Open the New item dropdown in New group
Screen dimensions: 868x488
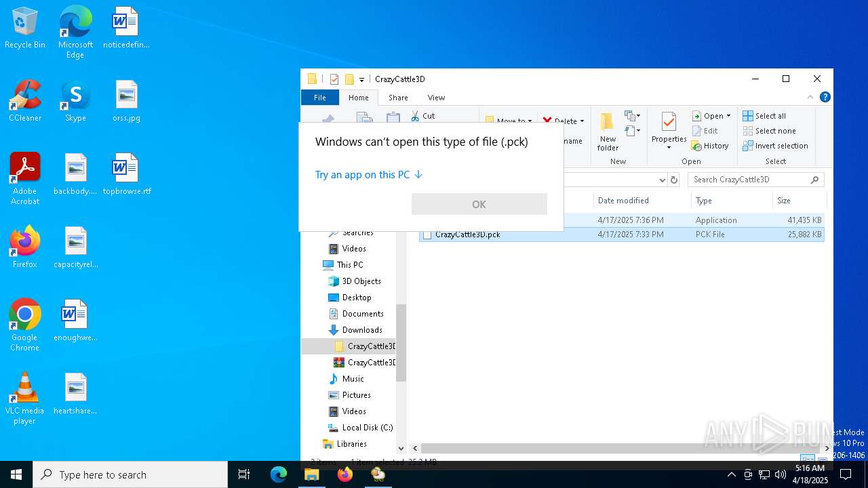tap(633, 116)
